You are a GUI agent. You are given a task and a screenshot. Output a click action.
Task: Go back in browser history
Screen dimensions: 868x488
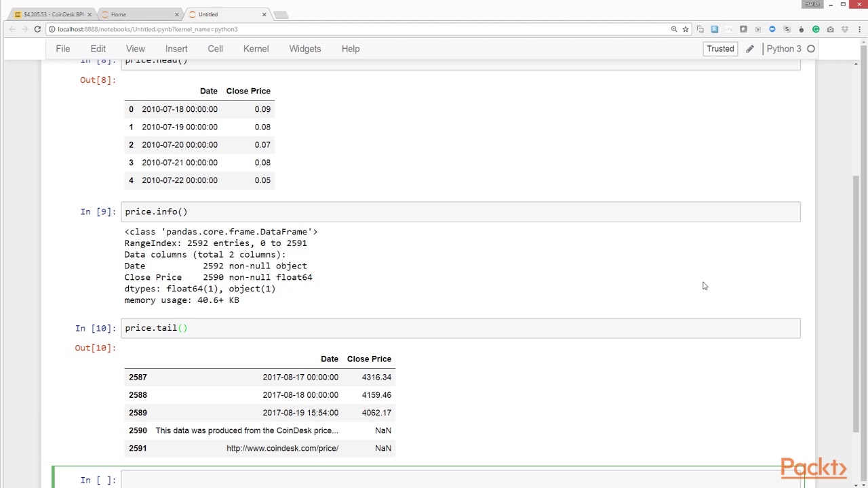click(12, 29)
